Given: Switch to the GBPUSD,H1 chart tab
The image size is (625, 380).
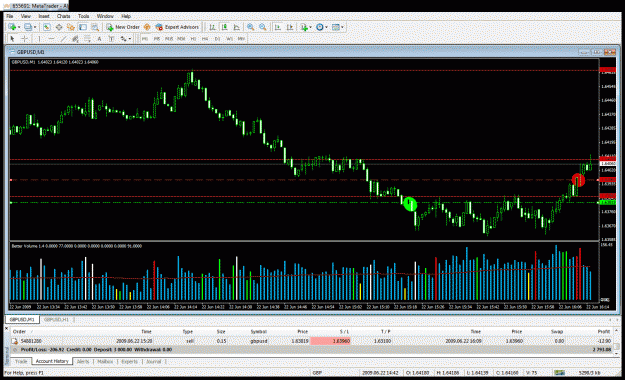Looking at the screenshot, I should coord(57,319).
